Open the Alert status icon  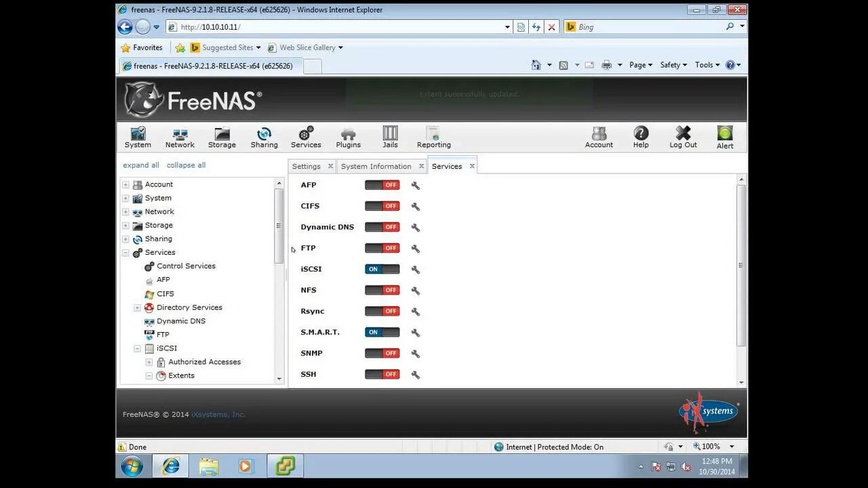tap(725, 136)
